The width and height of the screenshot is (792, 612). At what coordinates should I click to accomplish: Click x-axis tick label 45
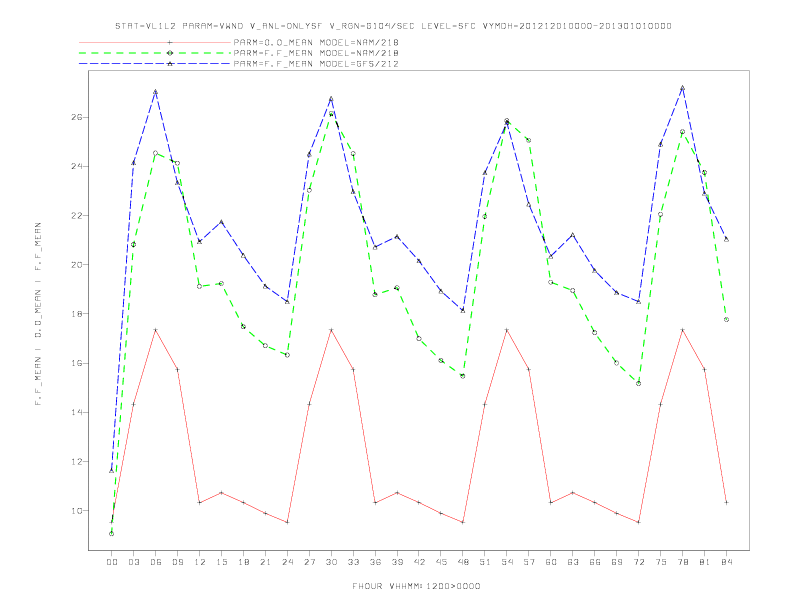pyautogui.click(x=441, y=562)
